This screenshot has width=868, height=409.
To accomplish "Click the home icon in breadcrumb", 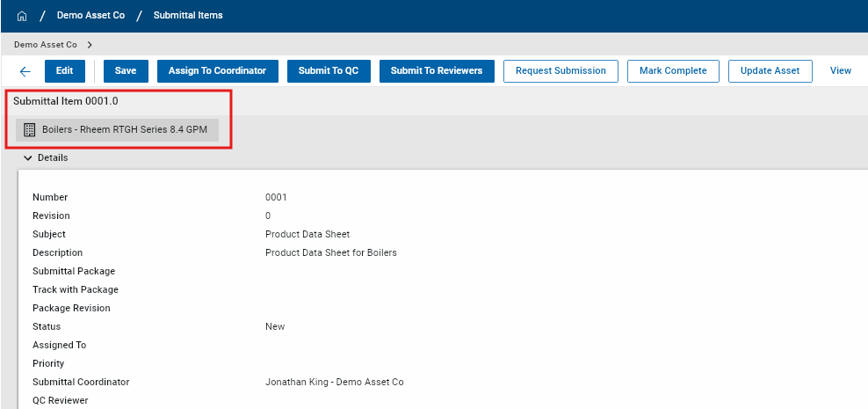I will tap(22, 16).
